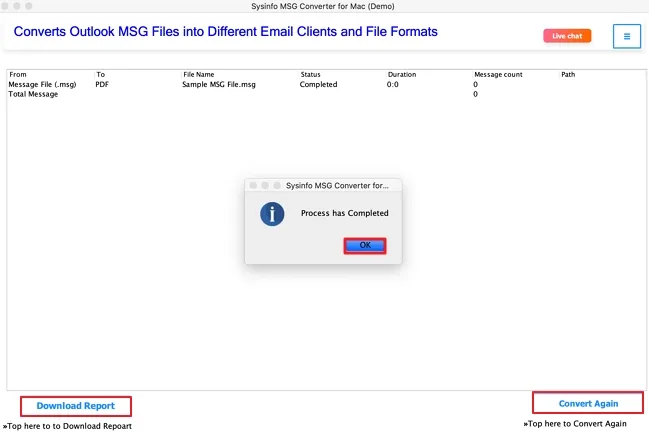
Task: Click the '0:0' duration value
Action: [x=392, y=84]
